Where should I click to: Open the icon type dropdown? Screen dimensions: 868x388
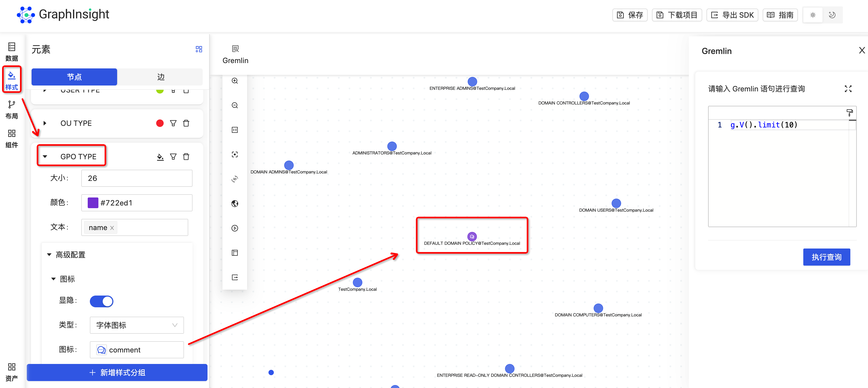(x=136, y=325)
